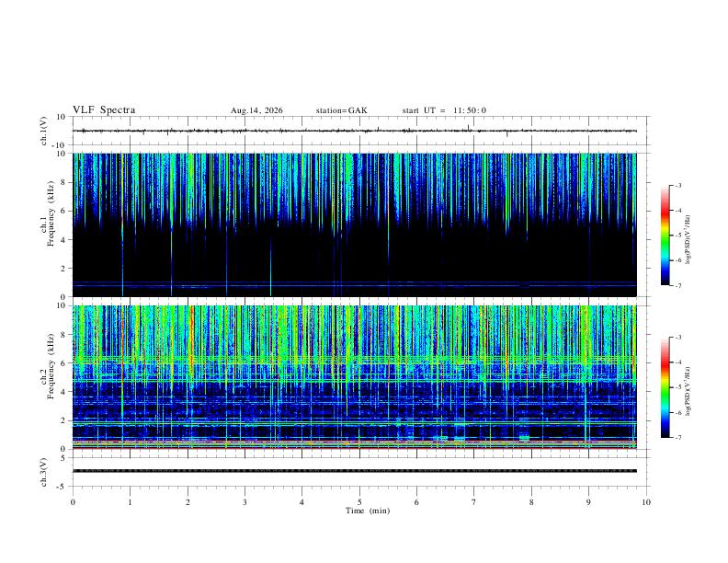The width and height of the screenshot is (728, 563).
Task: Click the 2 minute tick on time axis
Action: pyautogui.click(x=188, y=502)
